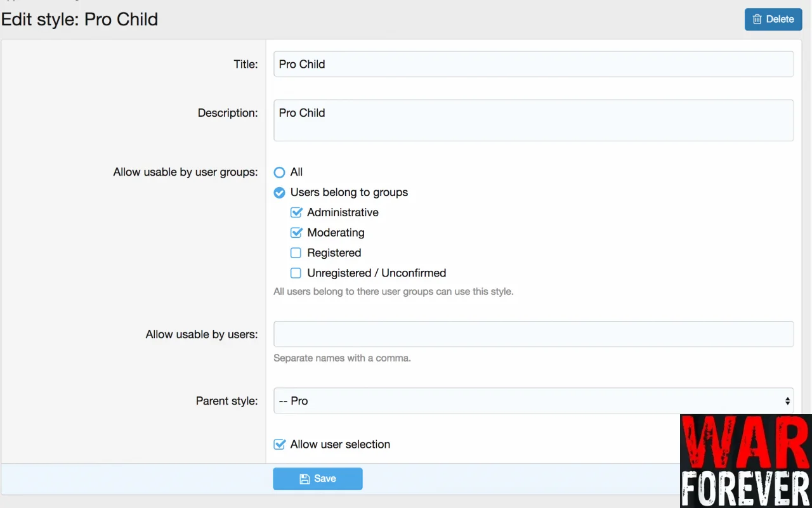Check the Registered checkbox
Image resolution: width=812 pixels, height=508 pixels.
tap(296, 253)
